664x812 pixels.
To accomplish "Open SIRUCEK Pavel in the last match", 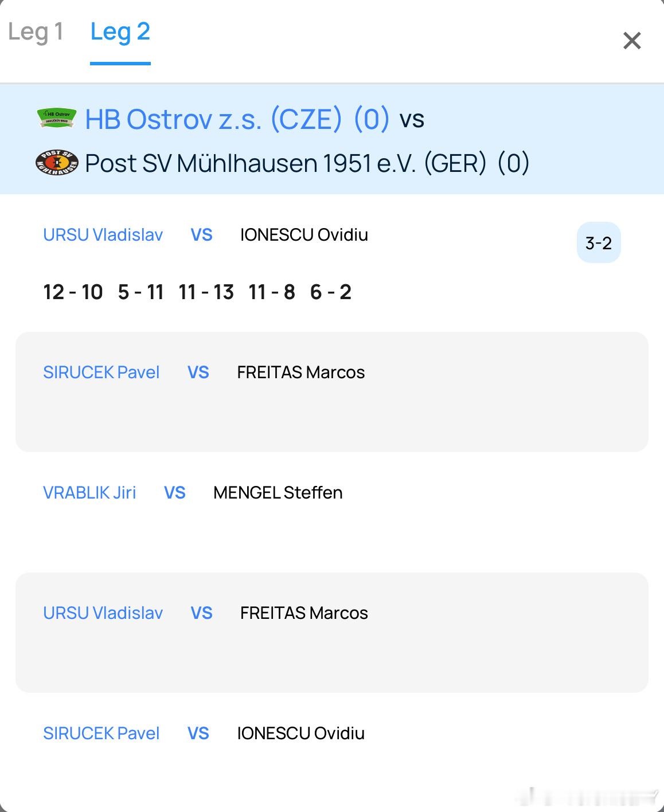I will point(101,733).
